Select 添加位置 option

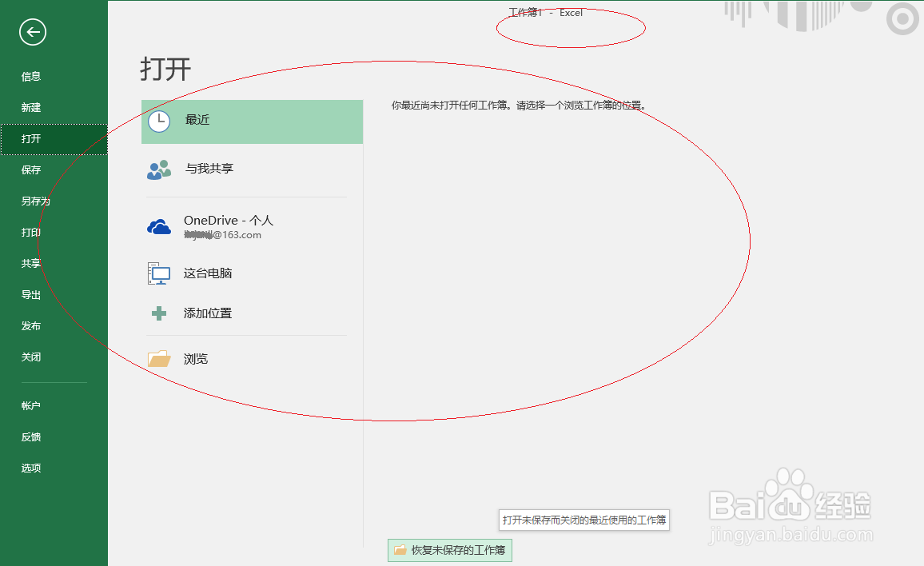208,313
